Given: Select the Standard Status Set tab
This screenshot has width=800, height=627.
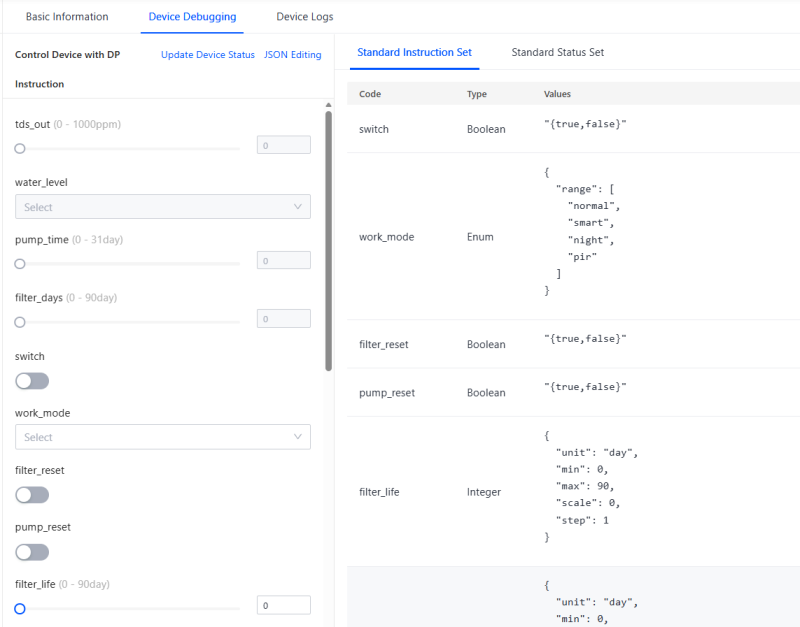Looking at the screenshot, I should [557, 52].
